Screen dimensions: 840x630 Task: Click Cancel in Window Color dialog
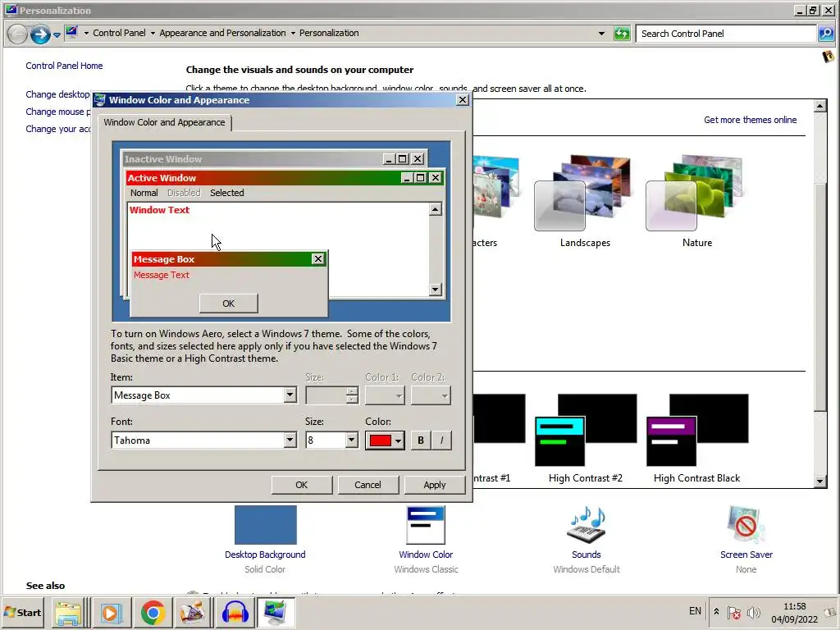point(367,485)
